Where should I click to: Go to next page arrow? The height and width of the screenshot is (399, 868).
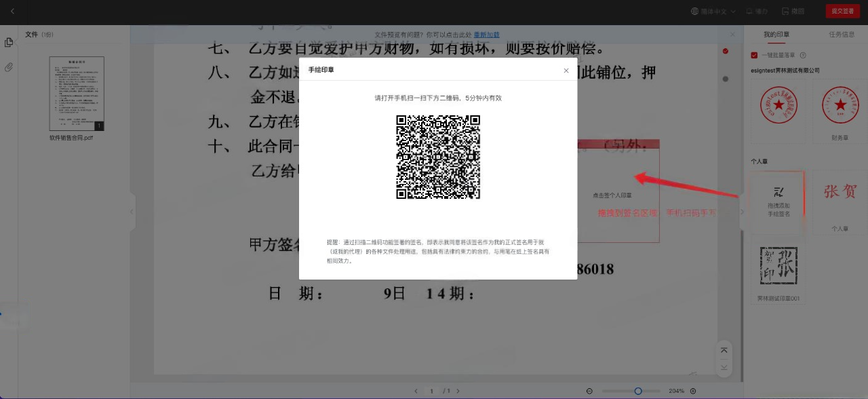coord(458,391)
